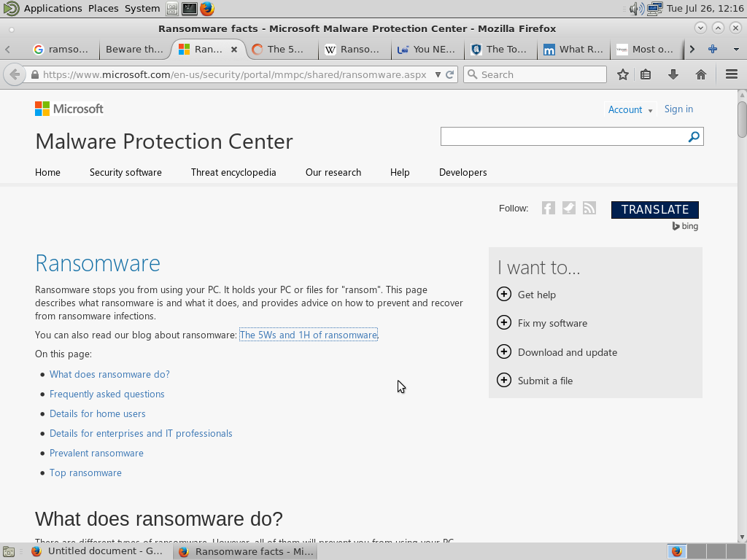The image size is (747, 560).
Task: Jump to Prevalent ransomware link
Action: 96,453
